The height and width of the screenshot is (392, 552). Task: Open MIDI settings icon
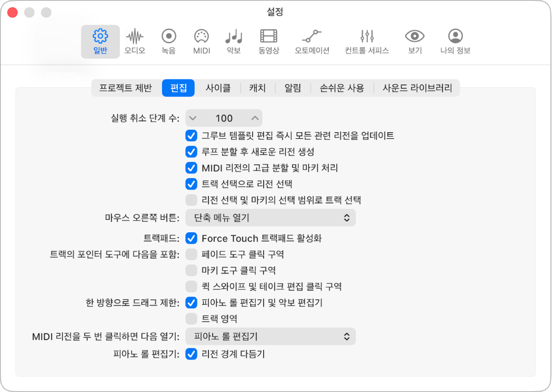coord(201,41)
